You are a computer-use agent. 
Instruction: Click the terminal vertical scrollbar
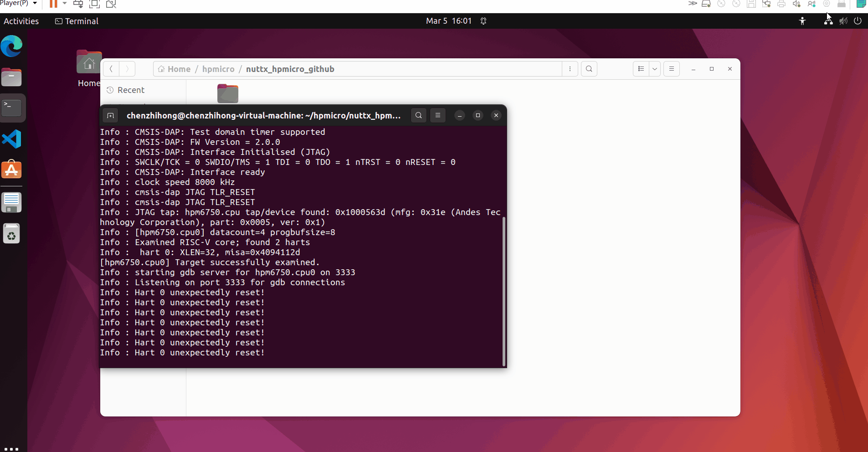pos(503,292)
